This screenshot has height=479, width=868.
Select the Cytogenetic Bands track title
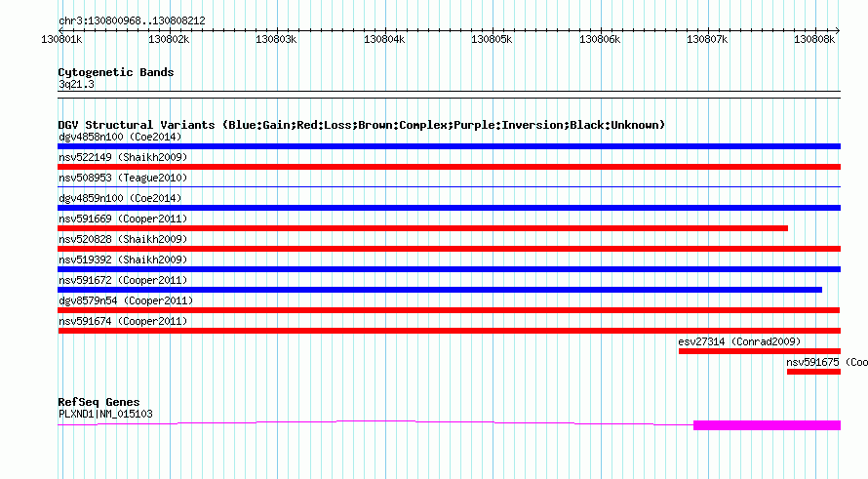tap(116, 72)
